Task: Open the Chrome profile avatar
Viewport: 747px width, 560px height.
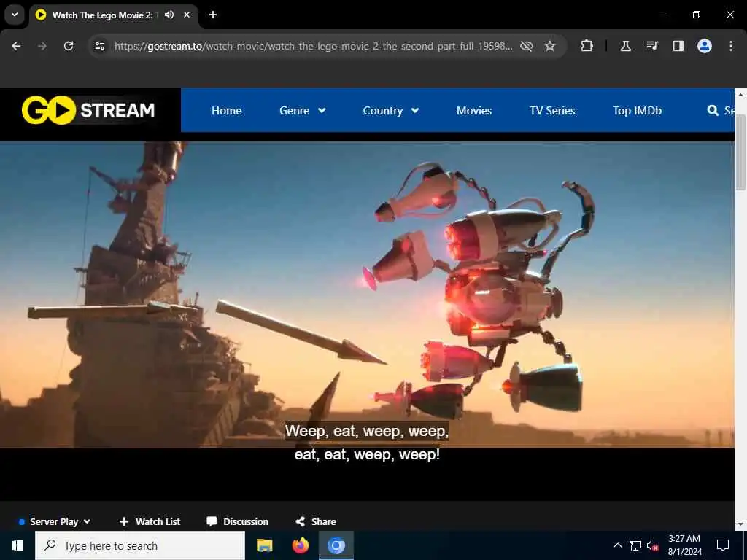Action: [705, 46]
